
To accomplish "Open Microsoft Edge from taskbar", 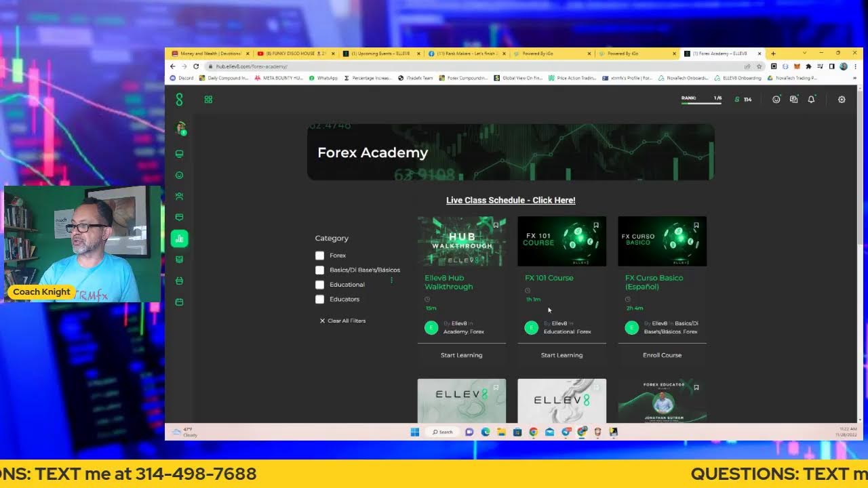I will [x=486, y=432].
